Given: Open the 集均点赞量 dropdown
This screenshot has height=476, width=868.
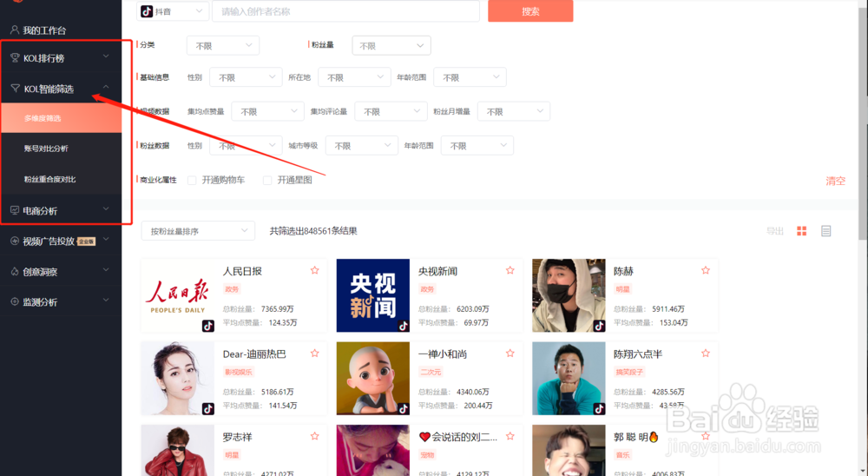Looking at the screenshot, I should coord(268,111).
